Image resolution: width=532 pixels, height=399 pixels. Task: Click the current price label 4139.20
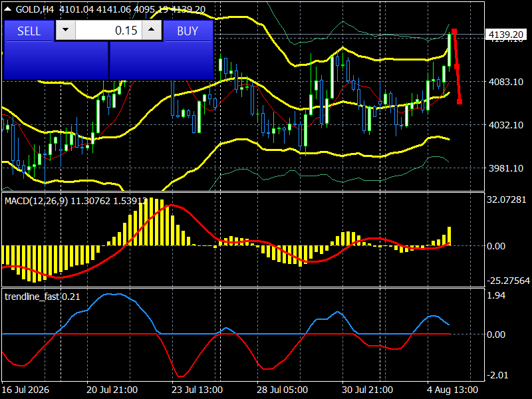click(506, 35)
